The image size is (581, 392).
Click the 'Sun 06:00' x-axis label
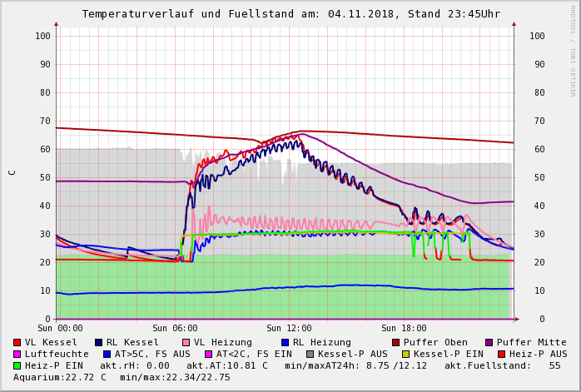175,328
